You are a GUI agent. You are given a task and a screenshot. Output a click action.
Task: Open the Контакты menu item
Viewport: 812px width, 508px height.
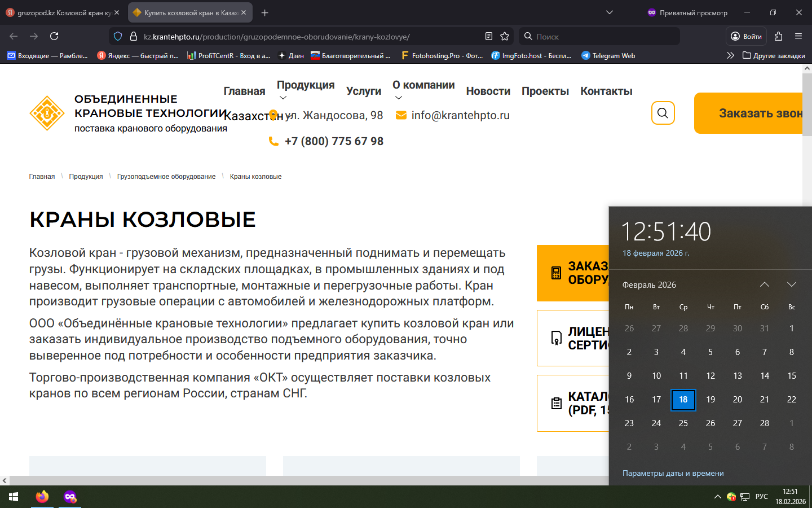click(606, 91)
